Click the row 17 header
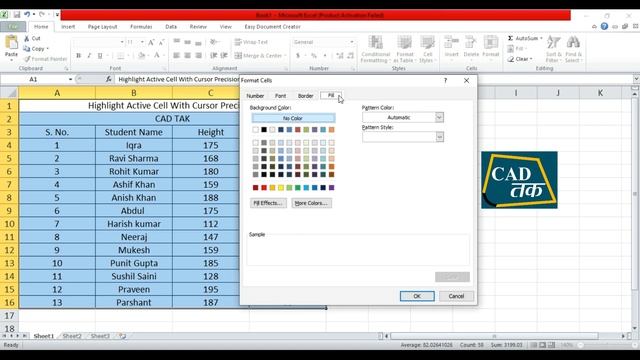The height and width of the screenshot is (360, 640). [x=9, y=316]
